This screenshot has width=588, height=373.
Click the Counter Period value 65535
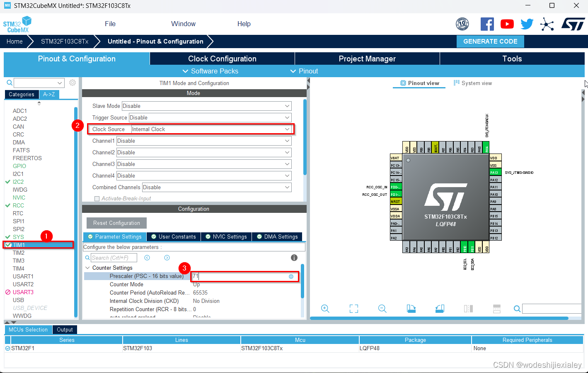pos(200,293)
